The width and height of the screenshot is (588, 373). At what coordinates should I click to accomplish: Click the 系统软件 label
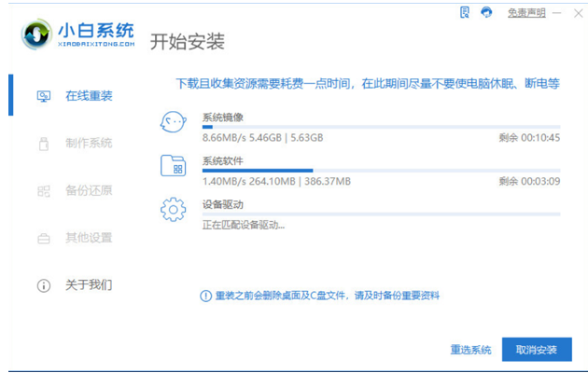[223, 161]
